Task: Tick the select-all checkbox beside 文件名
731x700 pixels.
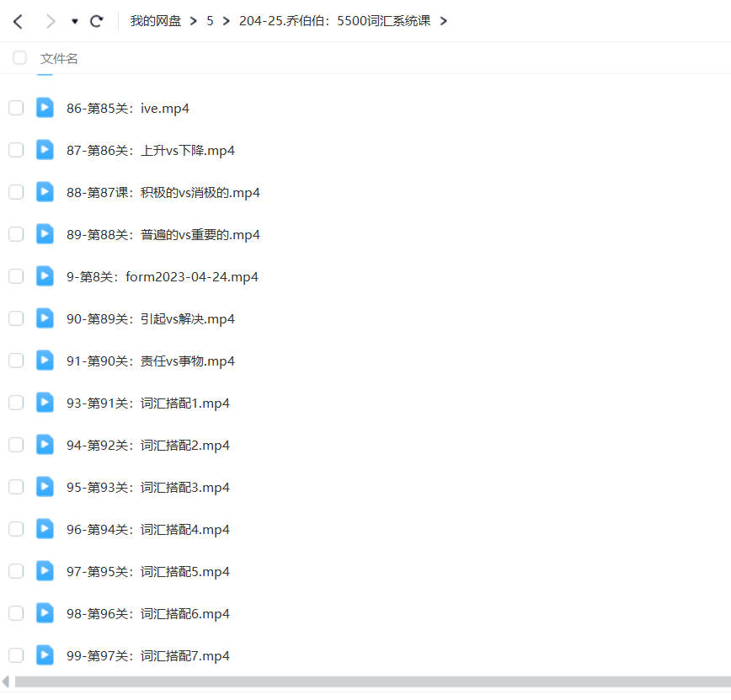Action: pyautogui.click(x=19, y=58)
